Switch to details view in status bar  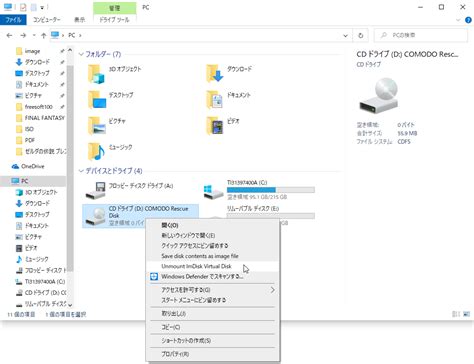[456, 314]
